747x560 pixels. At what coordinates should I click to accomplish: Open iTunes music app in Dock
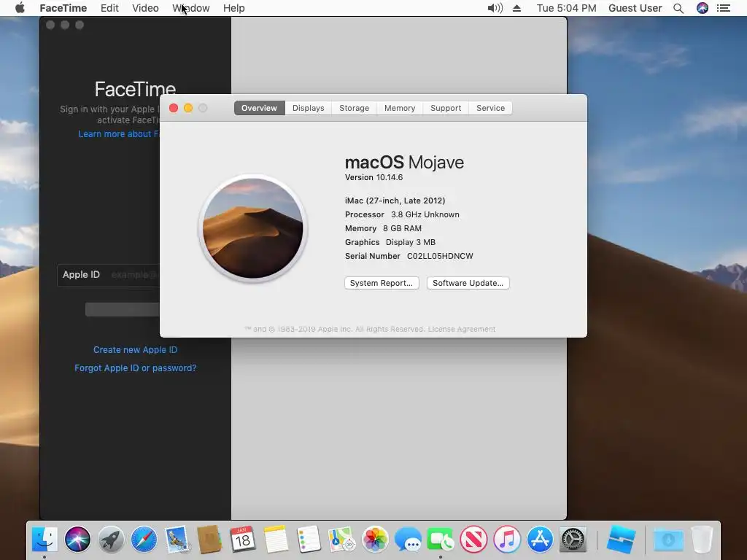(x=507, y=540)
